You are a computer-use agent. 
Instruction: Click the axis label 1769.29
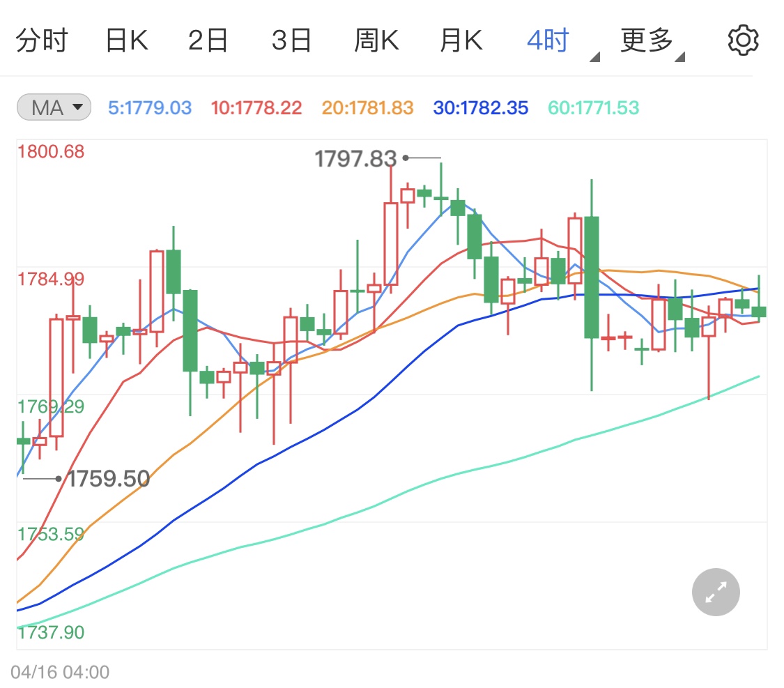pyautogui.click(x=51, y=406)
